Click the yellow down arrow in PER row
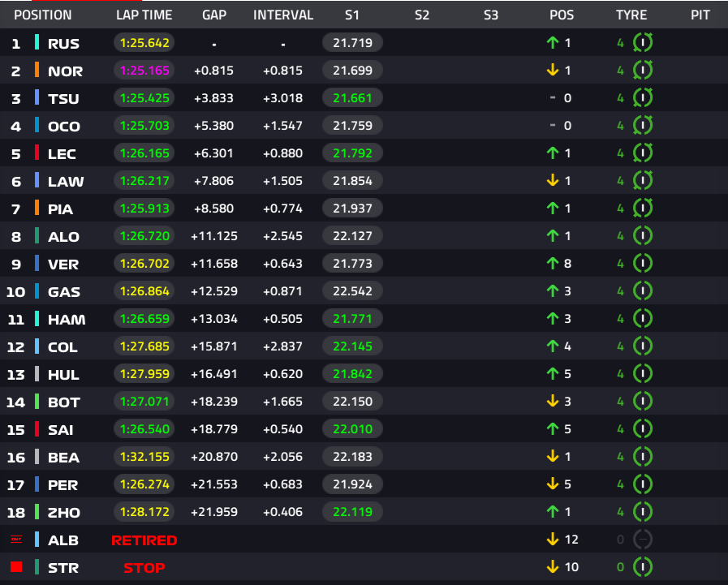Screen dimensions: 728x585 point(553,484)
